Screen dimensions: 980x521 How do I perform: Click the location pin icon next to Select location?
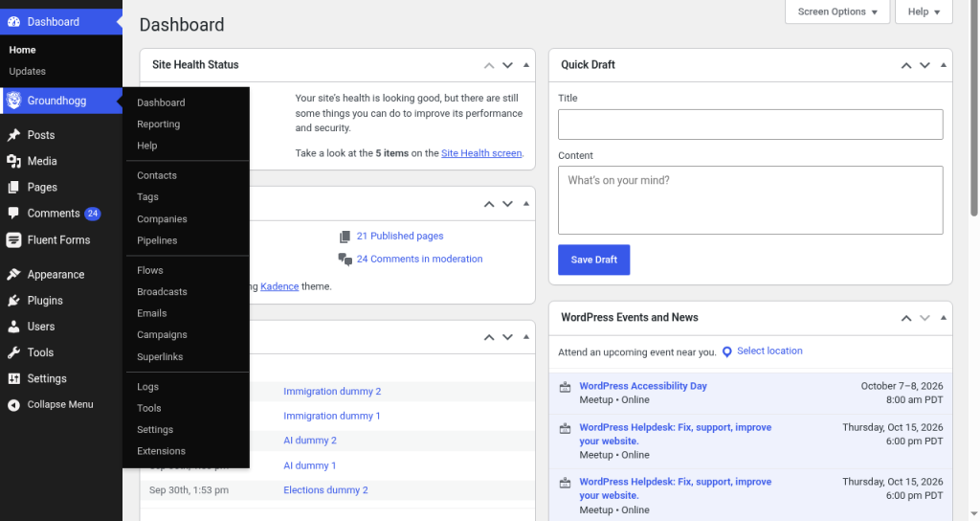pyautogui.click(x=727, y=352)
